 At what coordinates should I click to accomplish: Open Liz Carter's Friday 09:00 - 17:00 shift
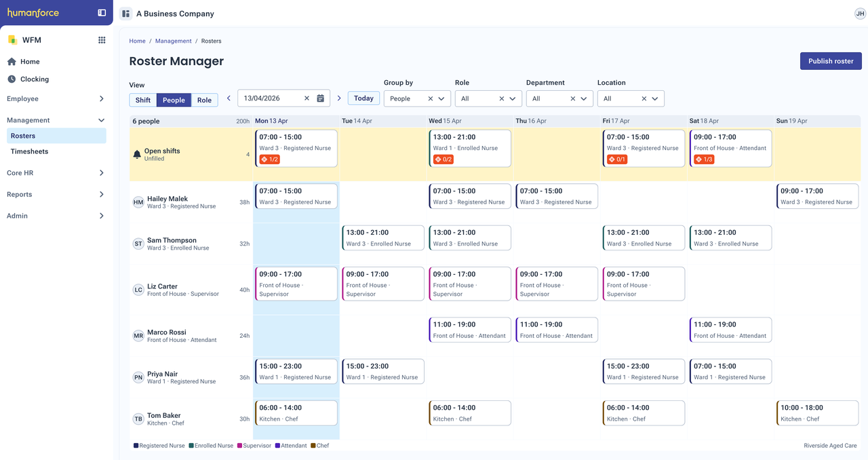644,284
